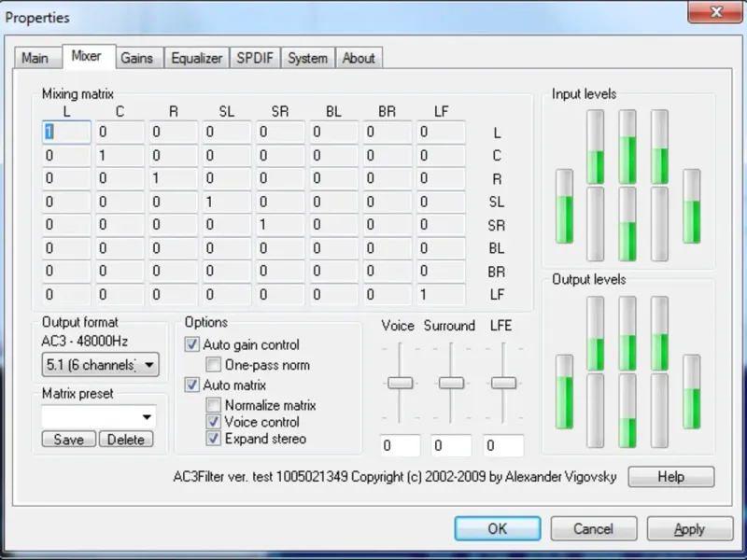This screenshot has width=747, height=560.
Task: Click the rightmost Input levels meter
Action: pyautogui.click(x=692, y=206)
